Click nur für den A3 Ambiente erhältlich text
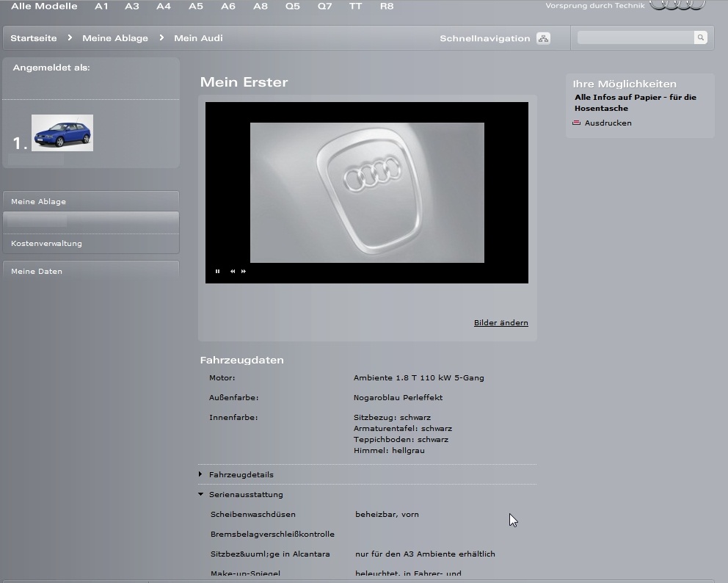728x583 pixels. (425, 554)
